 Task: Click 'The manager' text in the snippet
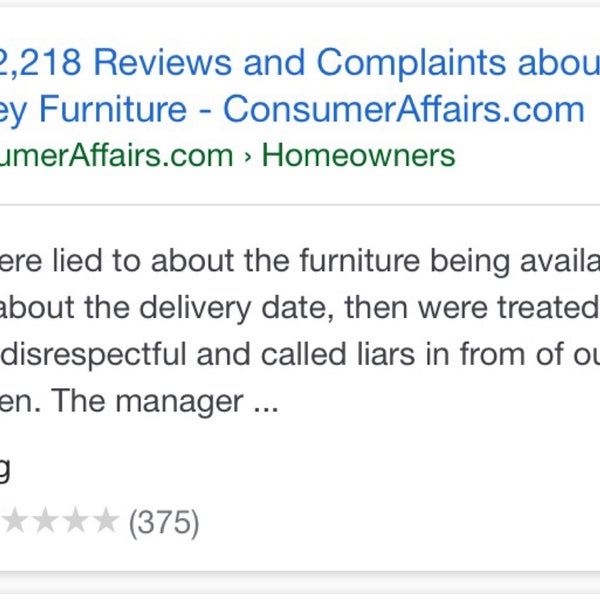coord(147,401)
